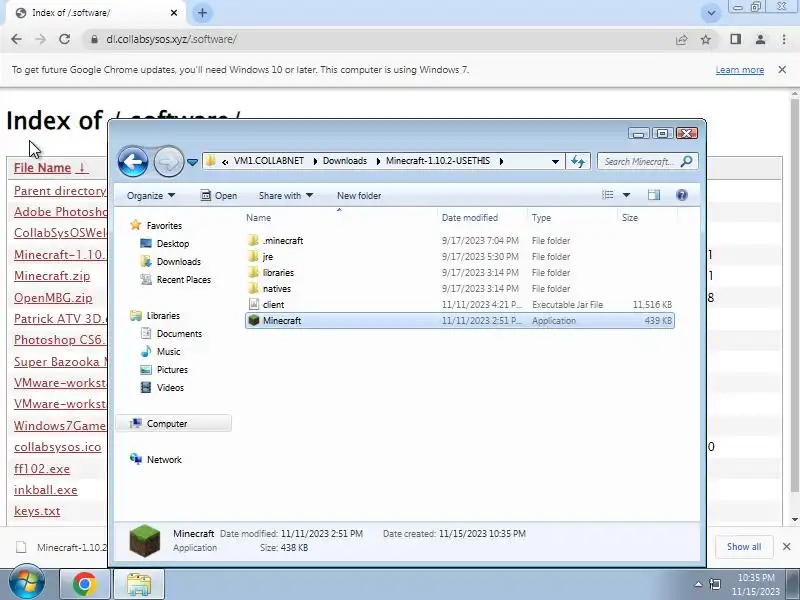This screenshot has width=800, height=600.
Task: Open the Chrome profile icon
Action: pyautogui.click(x=760, y=39)
